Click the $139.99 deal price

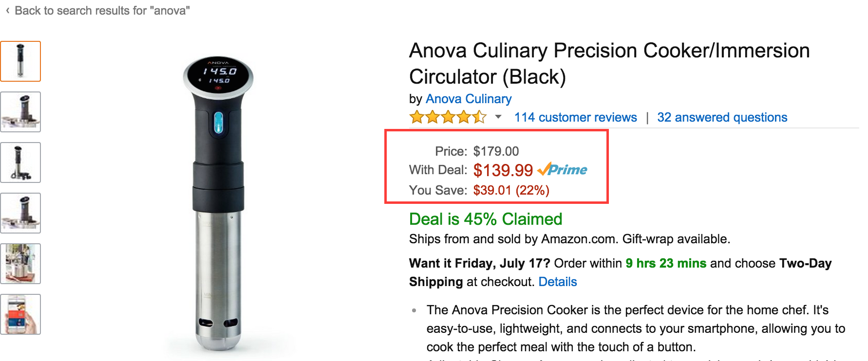tap(503, 170)
